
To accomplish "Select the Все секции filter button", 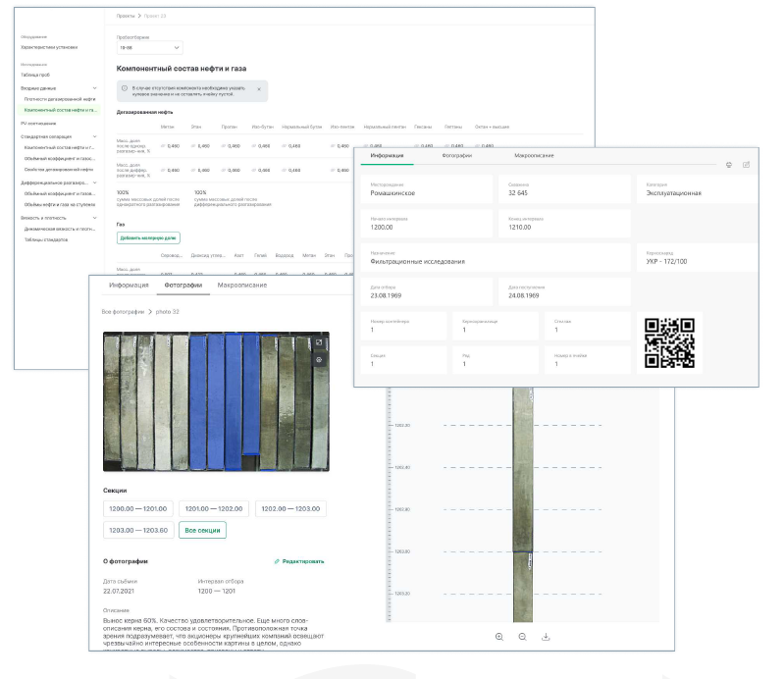I will (202, 530).
